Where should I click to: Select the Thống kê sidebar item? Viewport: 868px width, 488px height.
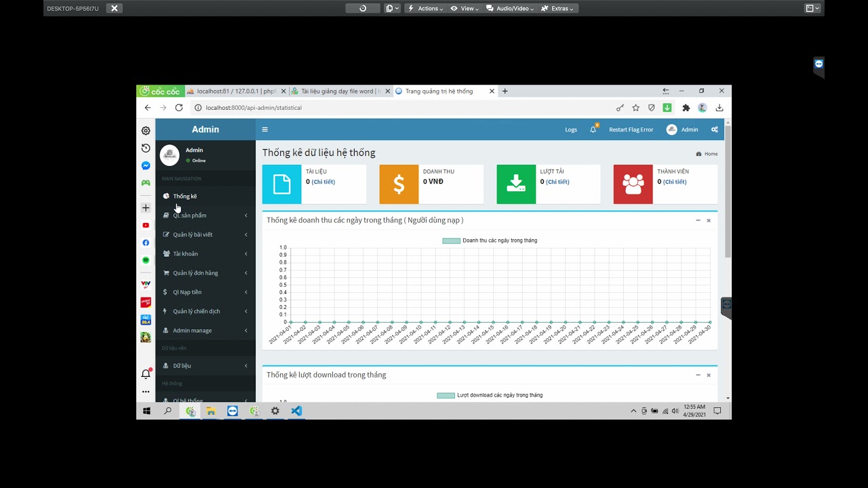[x=205, y=197]
